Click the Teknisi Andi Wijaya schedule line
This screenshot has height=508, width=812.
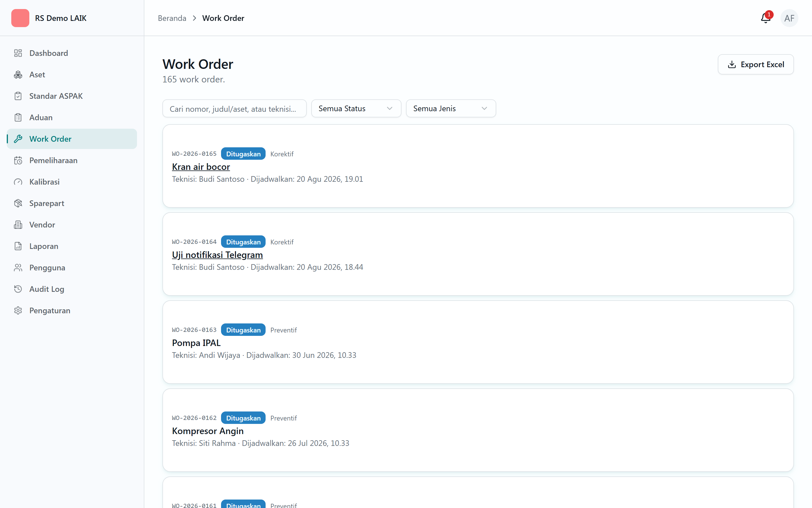pyautogui.click(x=264, y=355)
